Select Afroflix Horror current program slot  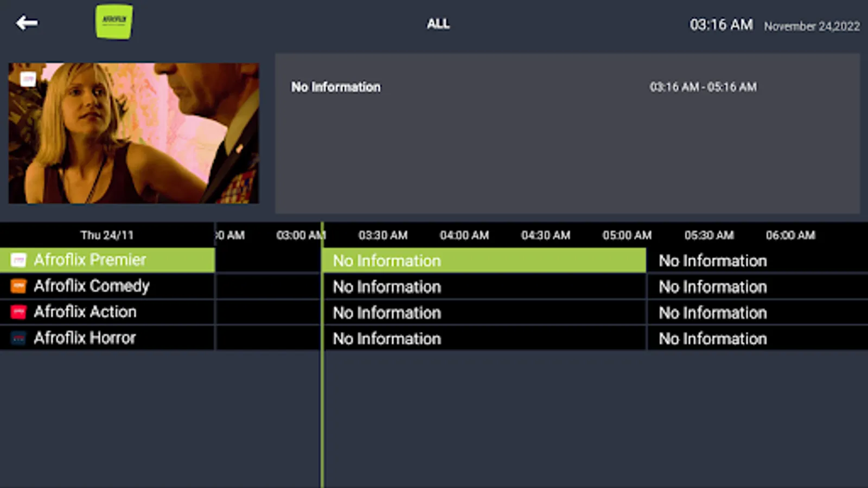(484, 338)
